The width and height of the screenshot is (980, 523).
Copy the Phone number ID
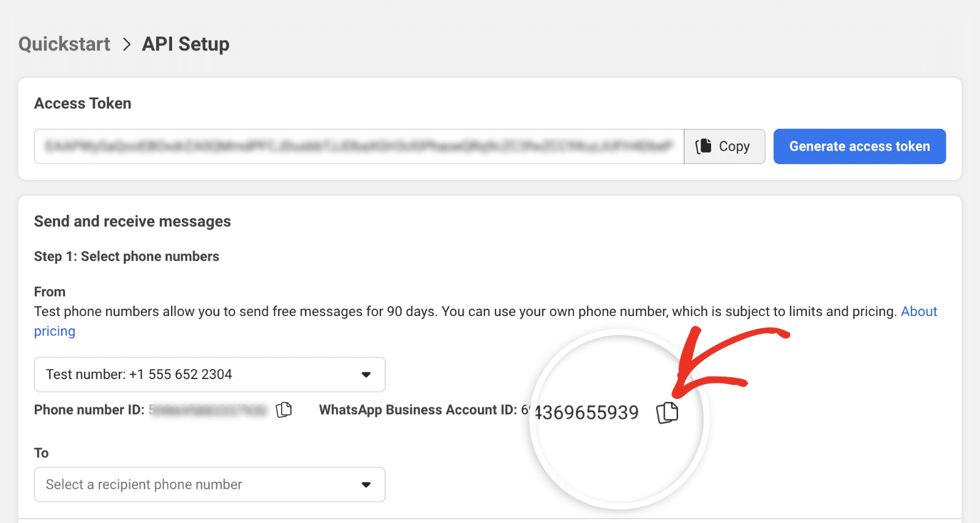click(x=284, y=410)
